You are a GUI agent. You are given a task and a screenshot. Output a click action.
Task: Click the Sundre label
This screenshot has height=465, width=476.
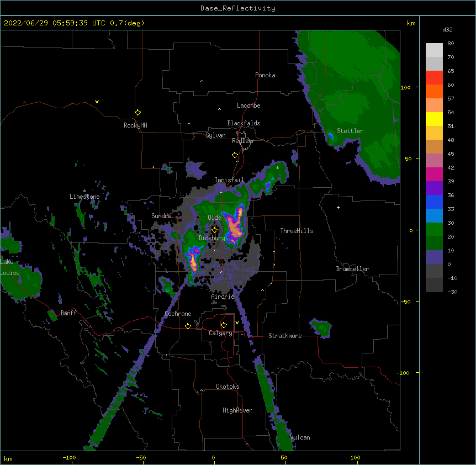click(x=161, y=216)
